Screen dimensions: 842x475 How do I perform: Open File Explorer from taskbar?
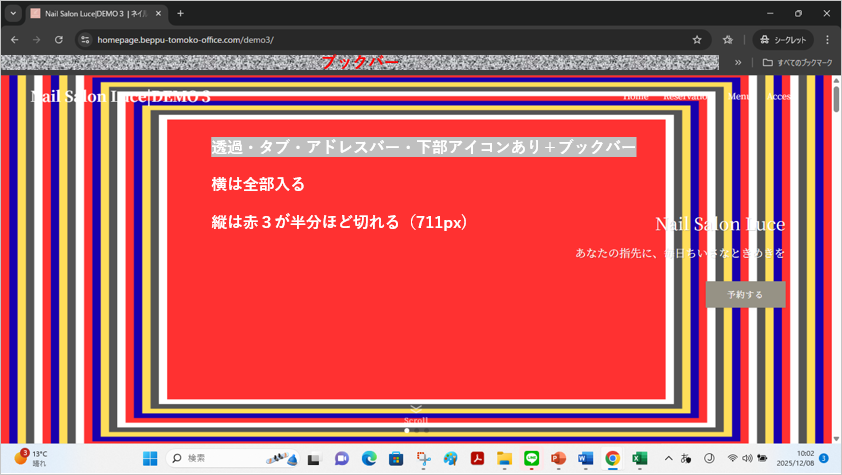click(504, 458)
